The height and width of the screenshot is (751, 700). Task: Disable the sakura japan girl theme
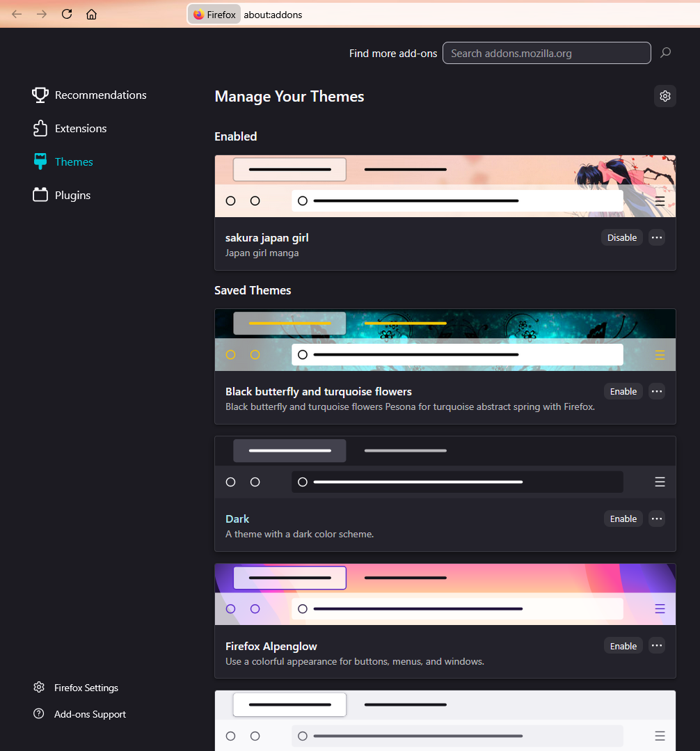coord(622,237)
